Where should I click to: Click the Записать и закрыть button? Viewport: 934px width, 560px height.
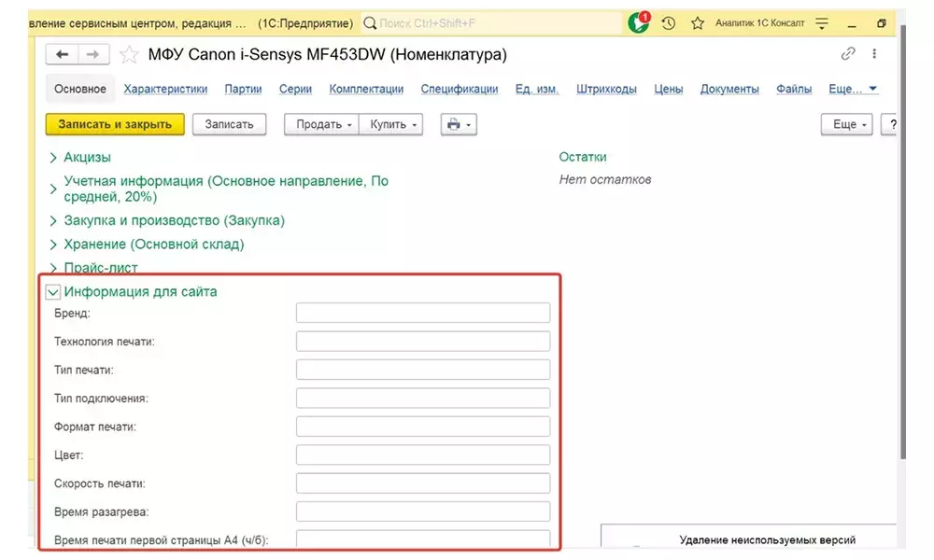click(114, 123)
